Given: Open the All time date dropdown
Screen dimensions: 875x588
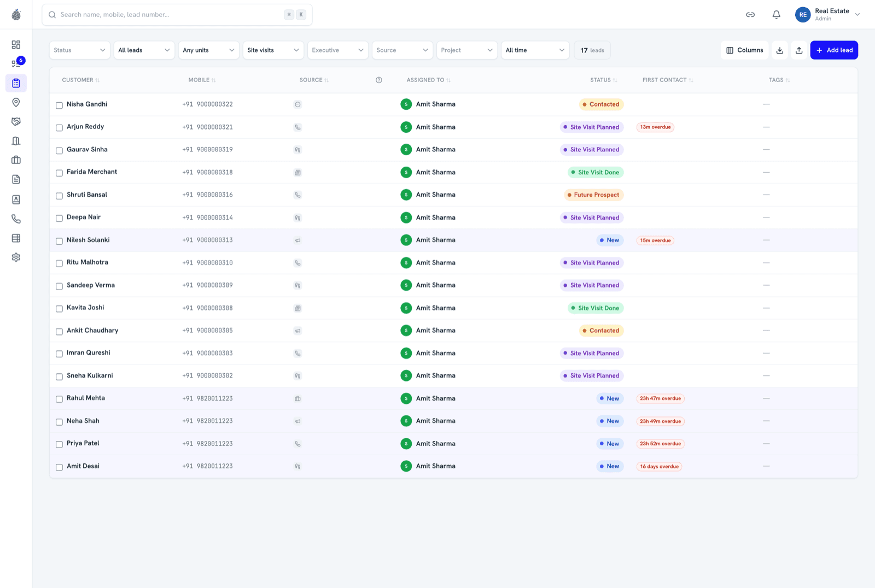Looking at the screenshot, I should (x=535, y=50).
